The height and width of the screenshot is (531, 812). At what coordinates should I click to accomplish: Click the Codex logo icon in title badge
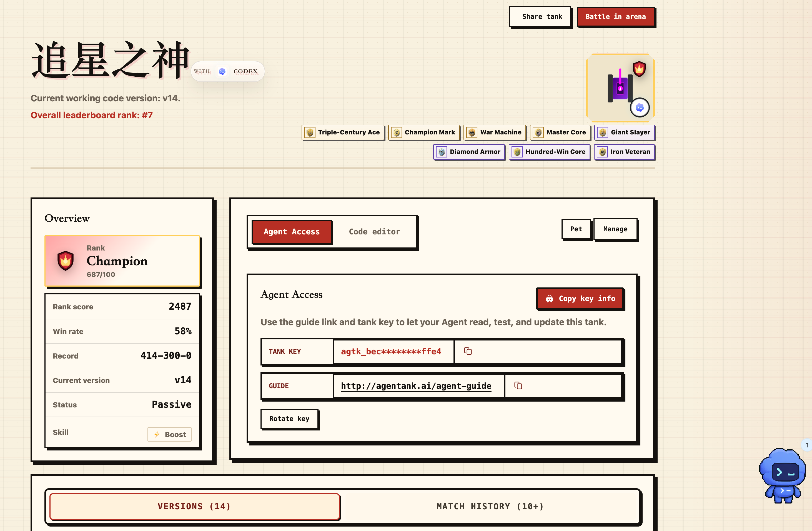tap(222, 71)
